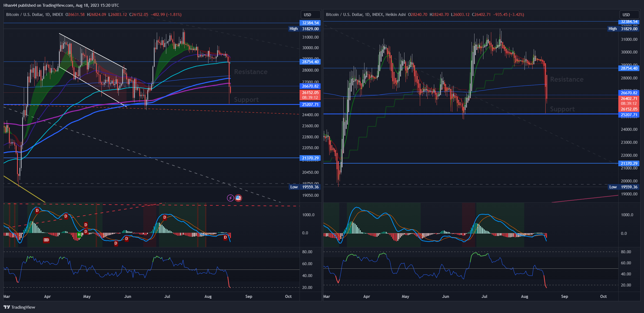Select the 26670.82 price label on left chart
Image resolution: width=644 pixels, height=313 pixels.
pyautogui.click(x=310, y=86)
